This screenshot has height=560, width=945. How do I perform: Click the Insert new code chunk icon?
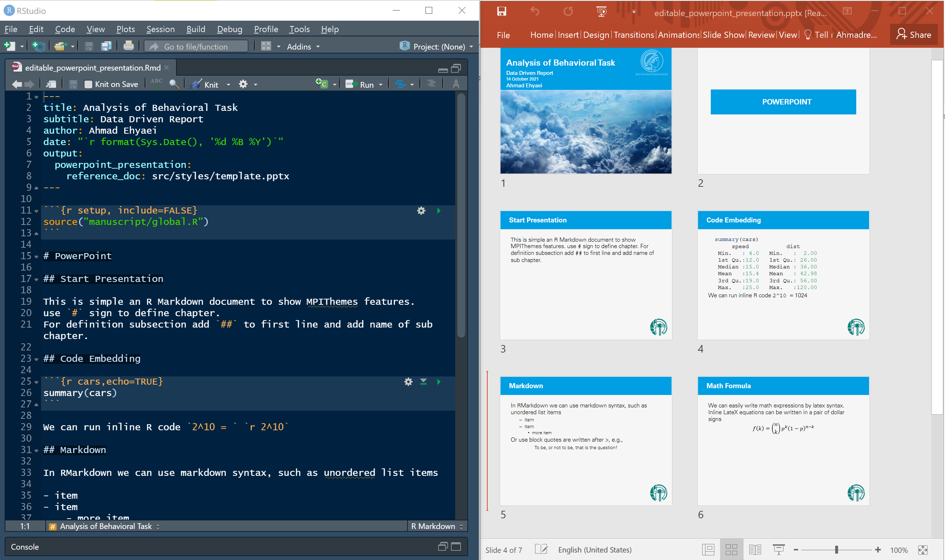click(x=322, y=84)
